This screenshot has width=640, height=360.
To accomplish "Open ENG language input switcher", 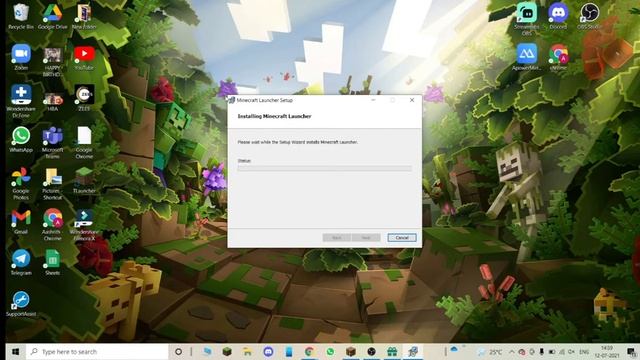I will [x=584, y=351].
